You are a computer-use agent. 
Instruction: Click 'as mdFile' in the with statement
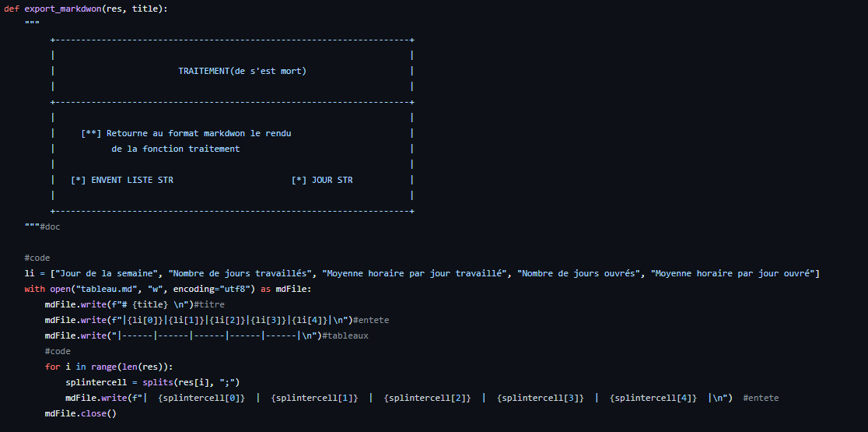pos(286,289)
